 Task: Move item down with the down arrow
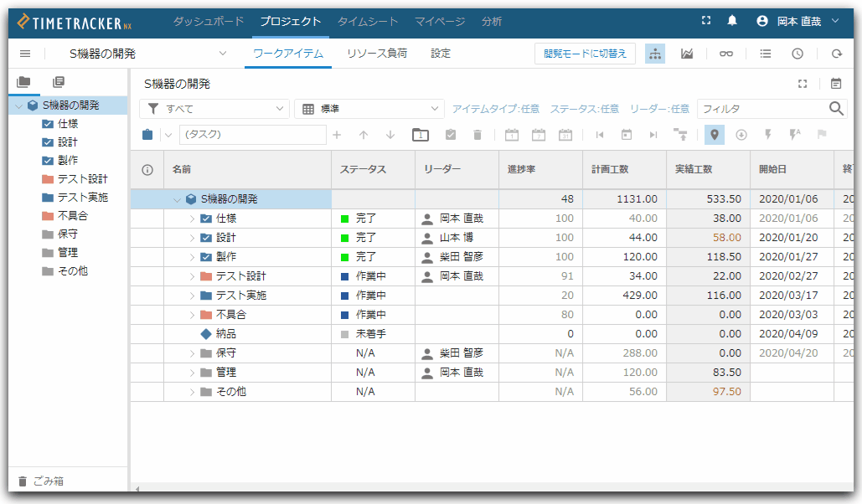point(390,135)
